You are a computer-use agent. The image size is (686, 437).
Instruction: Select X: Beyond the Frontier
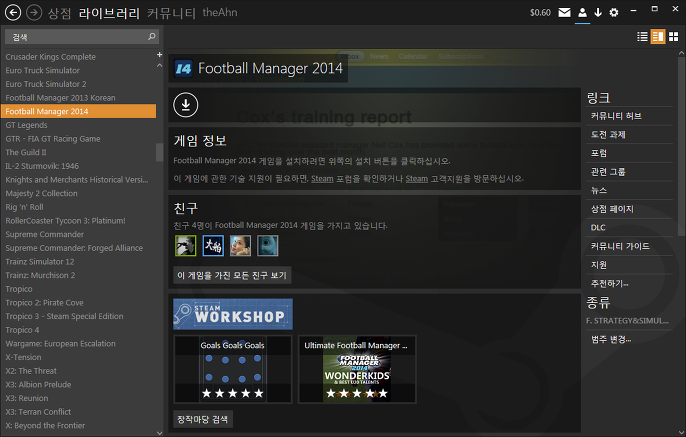[45, 426]
